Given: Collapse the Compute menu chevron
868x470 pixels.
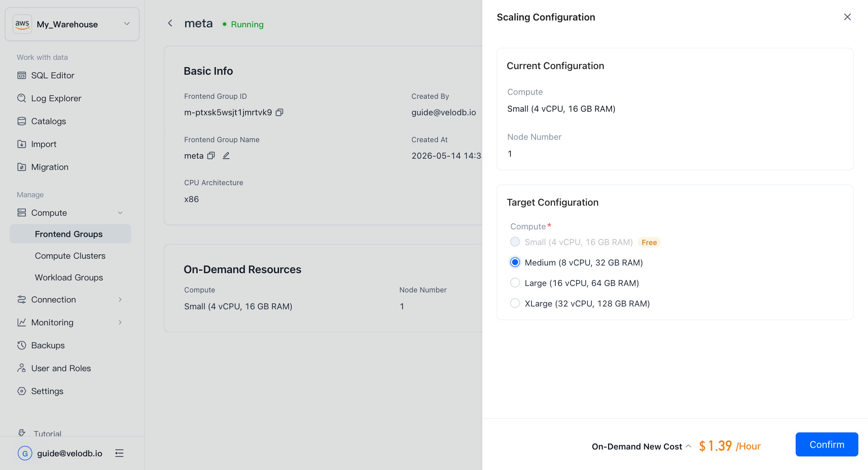Looking at the screenshot, I should [120, 213].
